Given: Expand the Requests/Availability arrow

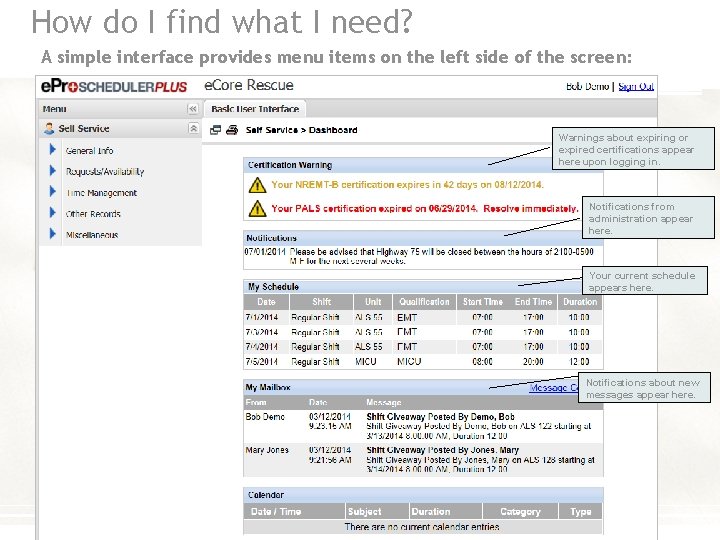Looking at the screenshot, I should (52, 170).
